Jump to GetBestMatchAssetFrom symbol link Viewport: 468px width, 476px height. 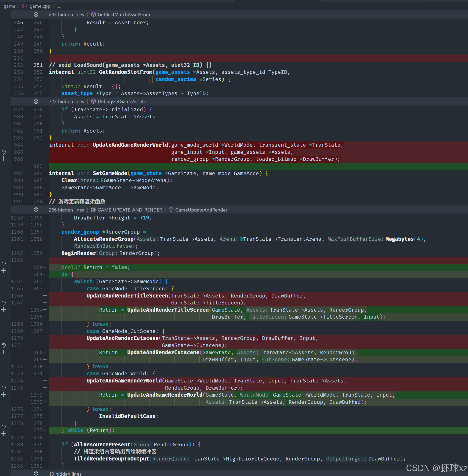124,15
